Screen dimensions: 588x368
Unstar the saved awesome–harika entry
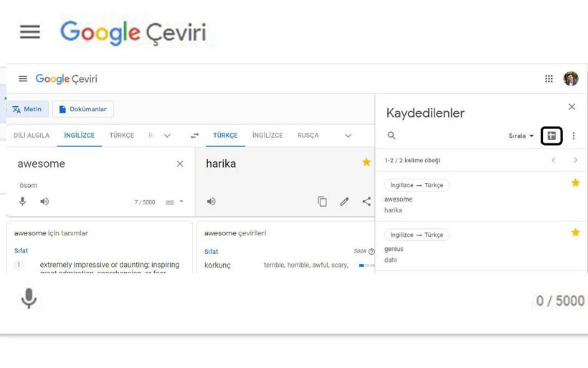point(575,183)
